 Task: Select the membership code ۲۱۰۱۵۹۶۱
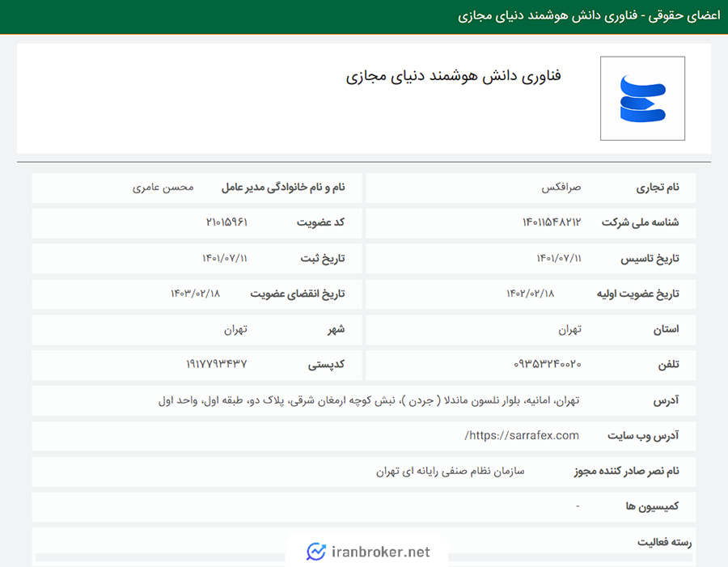[226, 222]
